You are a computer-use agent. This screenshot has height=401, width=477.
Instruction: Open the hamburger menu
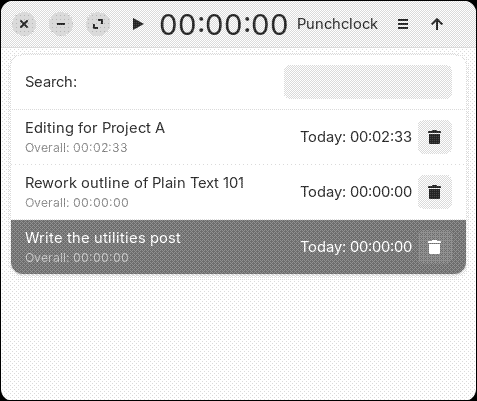pyautogui.click(x=403, y=24)
